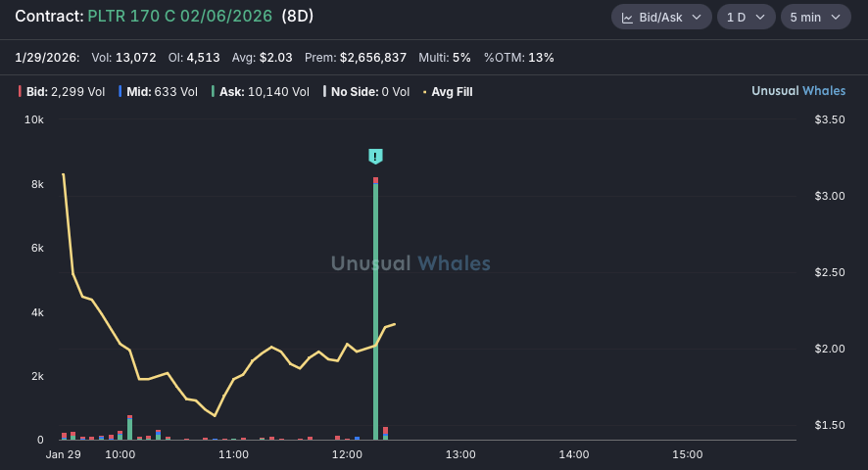Toggle the Avg Fill legend line
The image size is (868, 470).
[448, 92]
